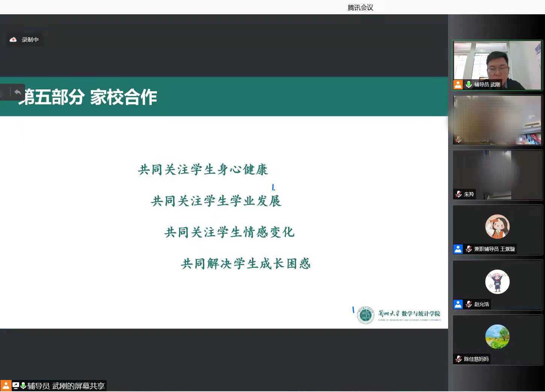Screen dimensions: 545x392
Task: Click the blue person icon beside 兼职辅导员 王紫璇
Action: pyautogui.click(x=458, y=249)
